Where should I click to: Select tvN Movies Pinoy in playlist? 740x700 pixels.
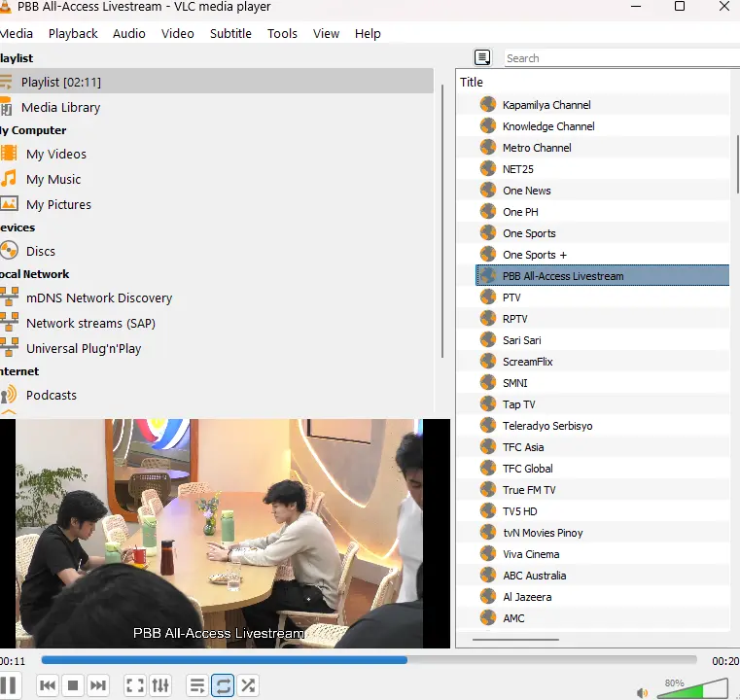point(603,532)
